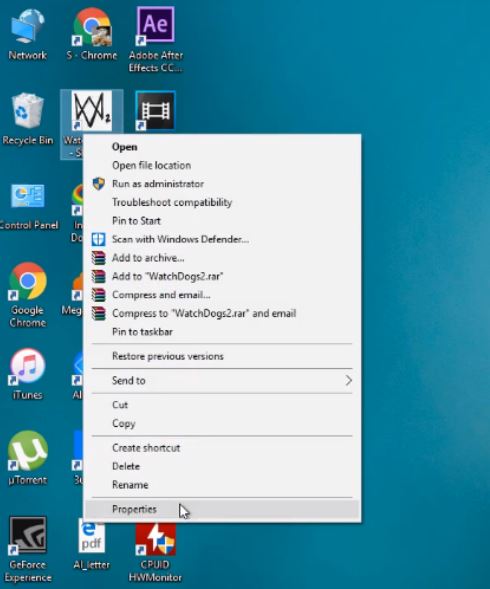
Task: Choose Copy from context menu
Action: click(x=222, y=423)
